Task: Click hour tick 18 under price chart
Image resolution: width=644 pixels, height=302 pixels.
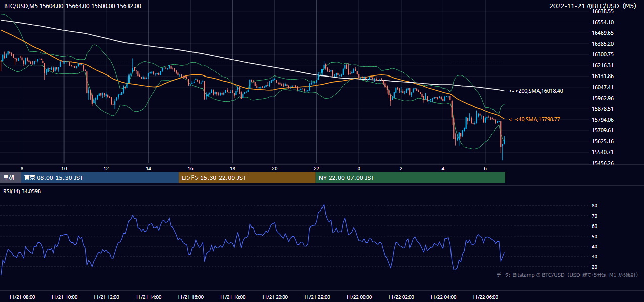Action: click(x=232, y=168)
